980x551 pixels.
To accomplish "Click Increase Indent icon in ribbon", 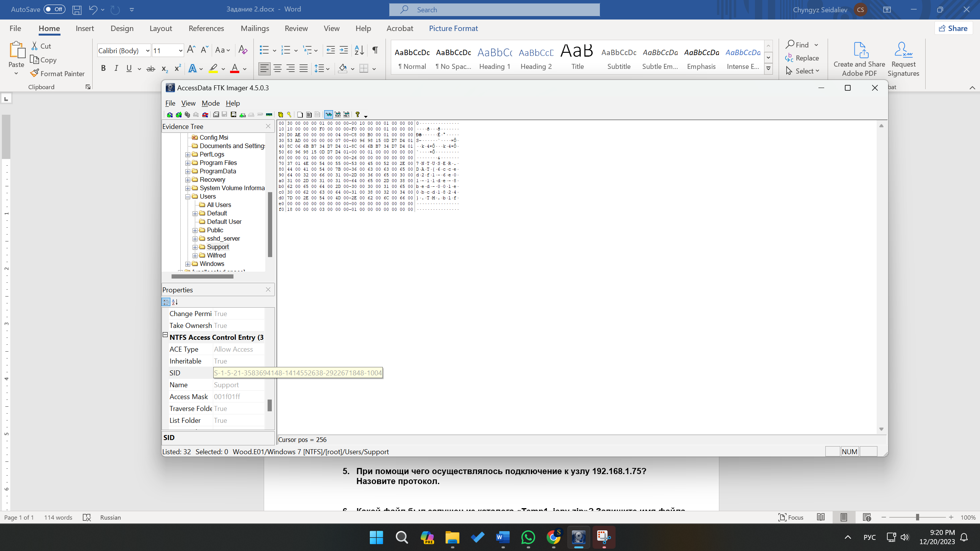I will pos(344,50).
